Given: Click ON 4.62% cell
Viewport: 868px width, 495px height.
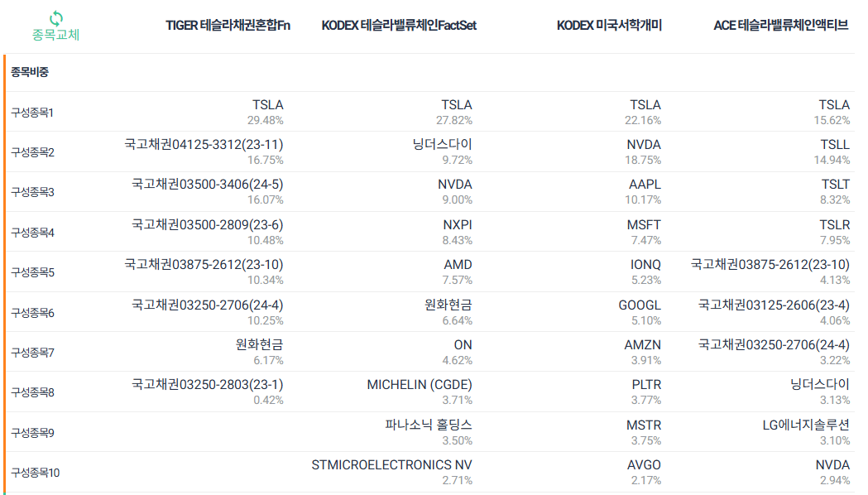Looking at the screenshot, I should 458,352.
